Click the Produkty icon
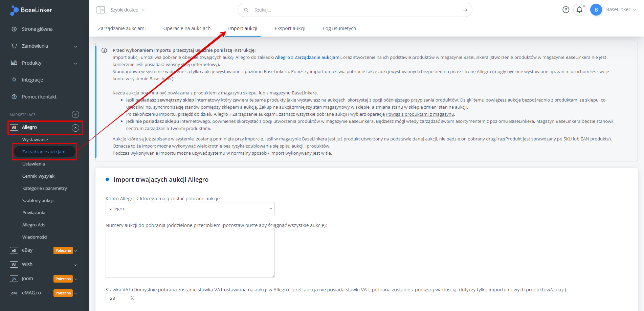 click(14, 63)
